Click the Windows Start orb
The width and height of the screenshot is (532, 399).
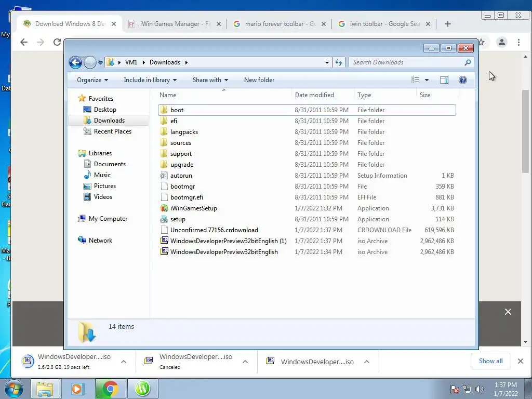[14, 389]
